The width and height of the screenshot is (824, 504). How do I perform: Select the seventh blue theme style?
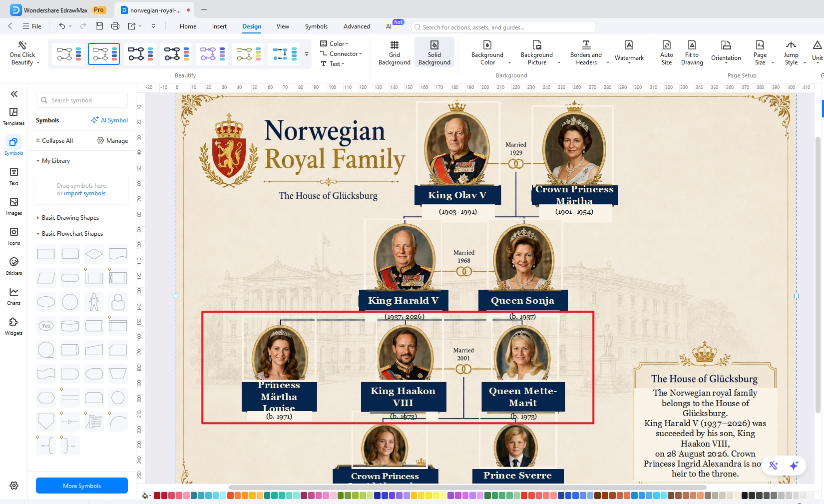click(285, 54)
